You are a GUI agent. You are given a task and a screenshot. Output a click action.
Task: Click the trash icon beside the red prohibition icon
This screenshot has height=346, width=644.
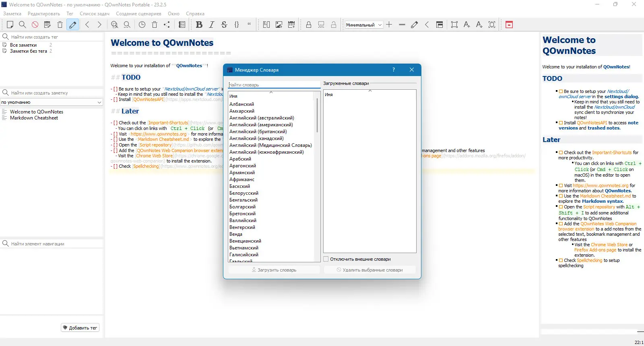pos(60,25)
